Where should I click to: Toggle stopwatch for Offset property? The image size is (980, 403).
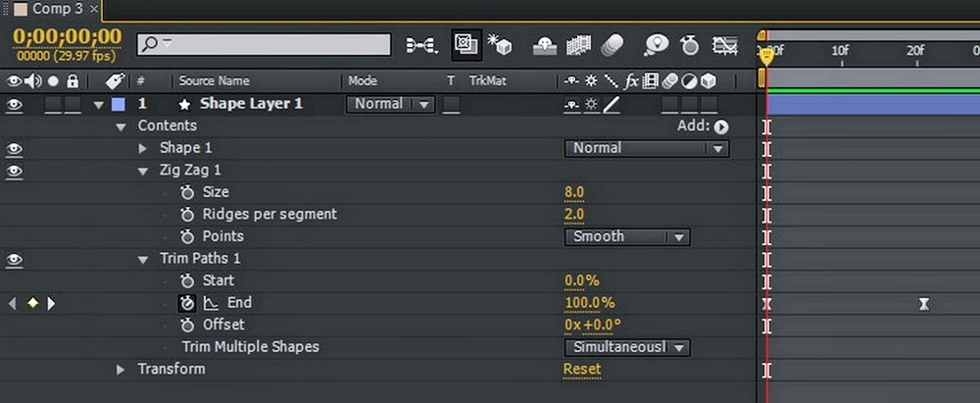[x=187, y=326]
